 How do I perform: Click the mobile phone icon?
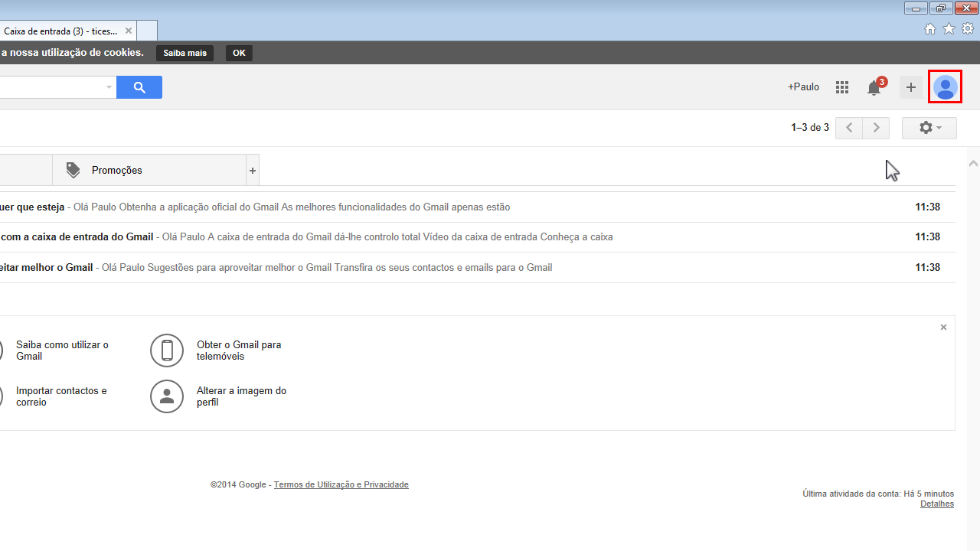[x=167, y=350]
